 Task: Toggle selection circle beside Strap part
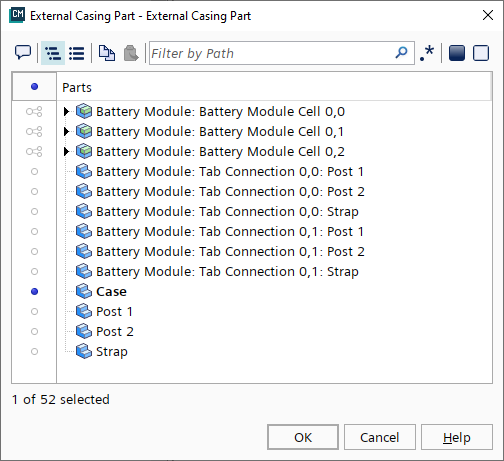pos(34,352)
